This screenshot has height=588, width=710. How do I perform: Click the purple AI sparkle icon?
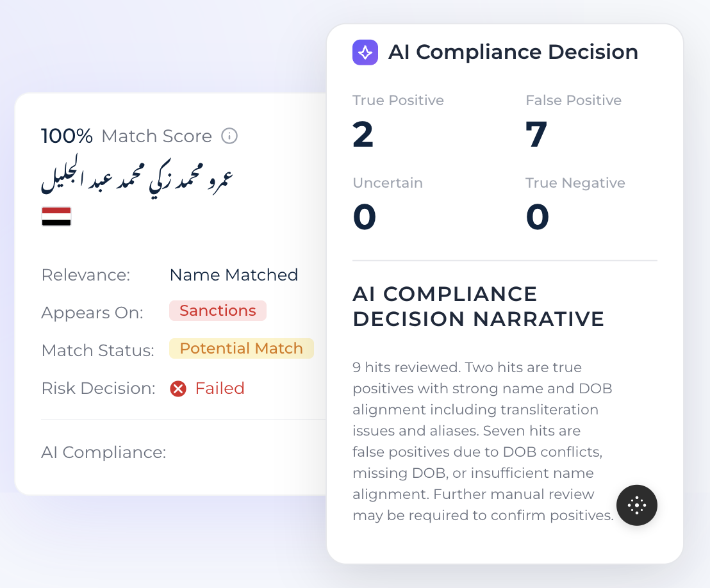365,53
